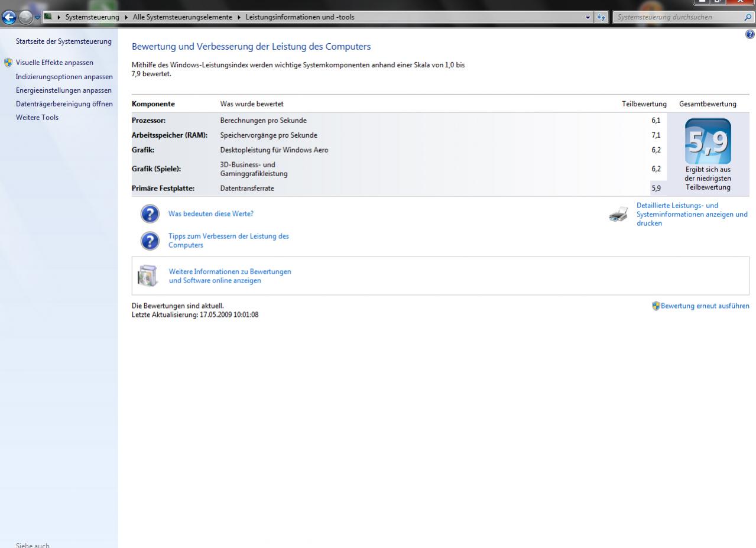Open Startseite der Systemsteuerung

(x=63, y=41)
